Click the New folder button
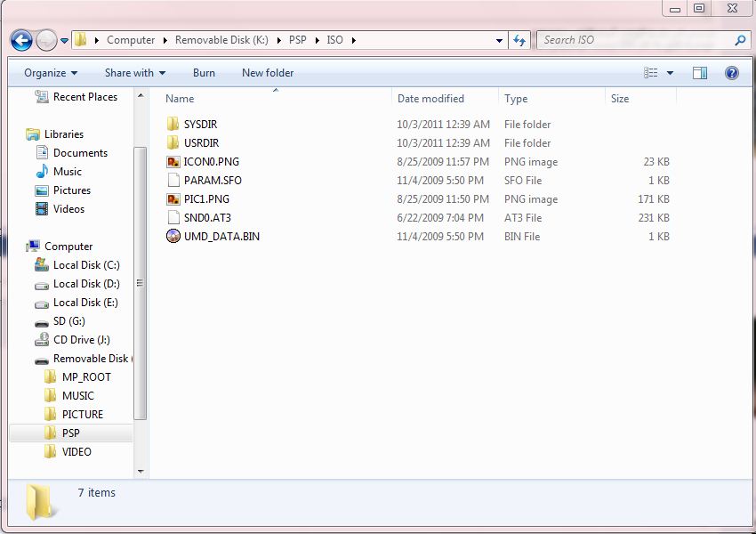756x534 pixels. (268, 73)
